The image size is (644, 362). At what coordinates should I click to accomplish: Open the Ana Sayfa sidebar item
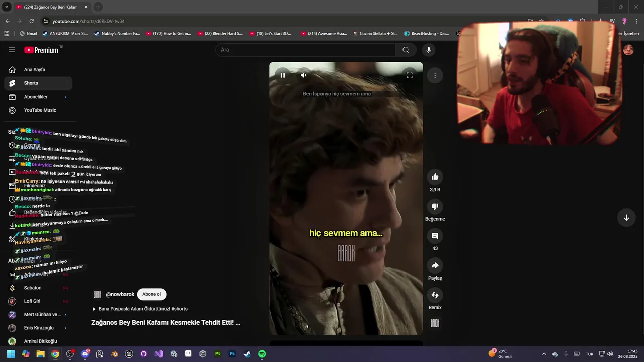[38, 70]
